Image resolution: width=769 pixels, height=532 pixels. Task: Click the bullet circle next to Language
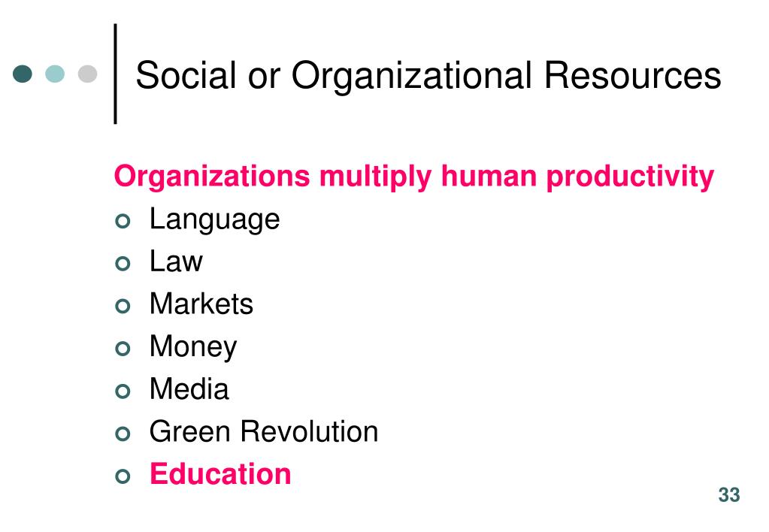pos(123,221)
